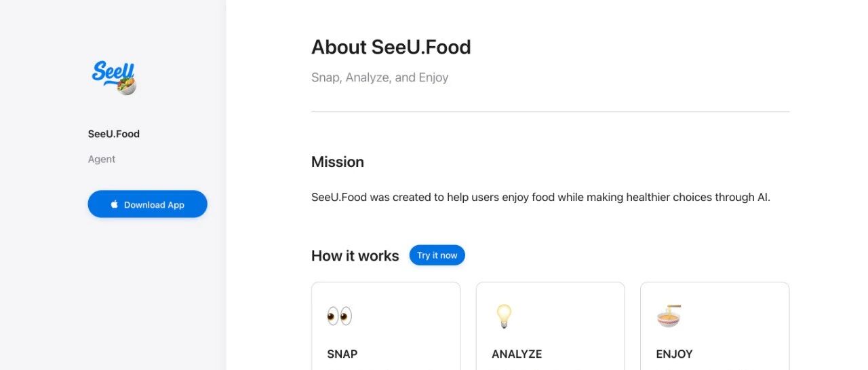
Task: Click the lightbulb emoji above ANALYZE
Action: click(x=503, y=316)
